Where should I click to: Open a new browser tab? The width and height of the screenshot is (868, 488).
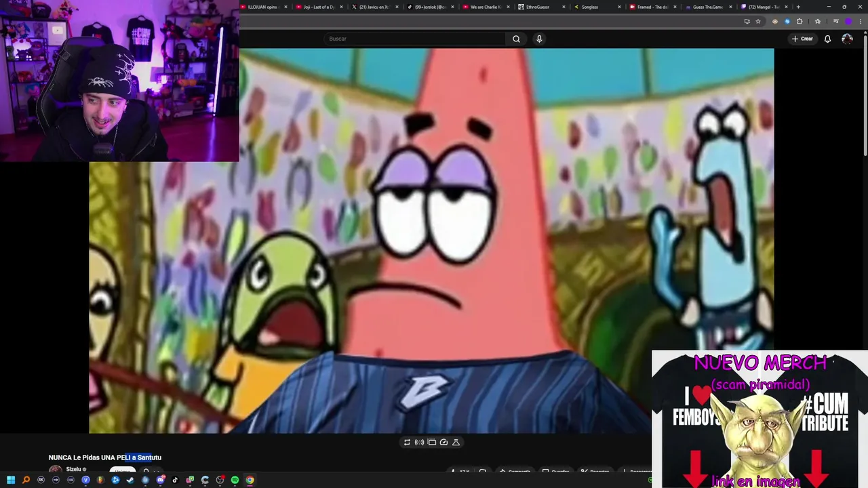[798, 7]
